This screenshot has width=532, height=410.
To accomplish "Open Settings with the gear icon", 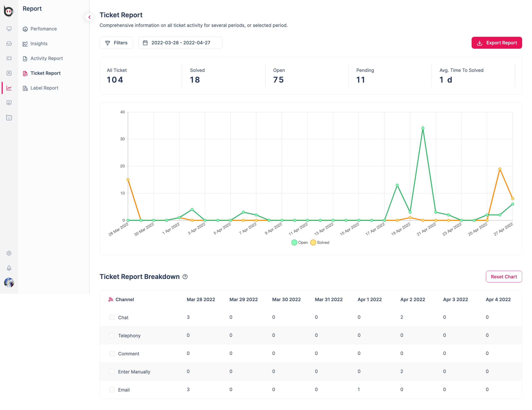I will pos(9,253).
